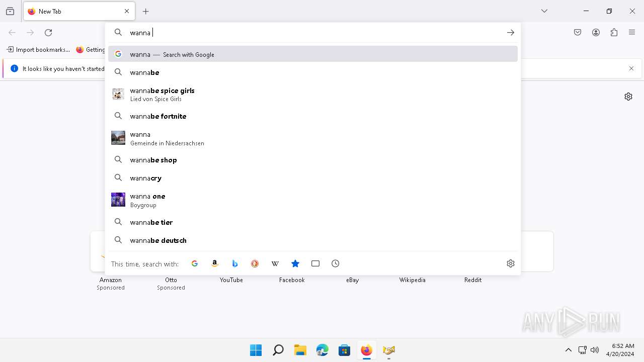Search History using the clock icon
The width and height of the screenshot is (644, 362).
(336, 263)
